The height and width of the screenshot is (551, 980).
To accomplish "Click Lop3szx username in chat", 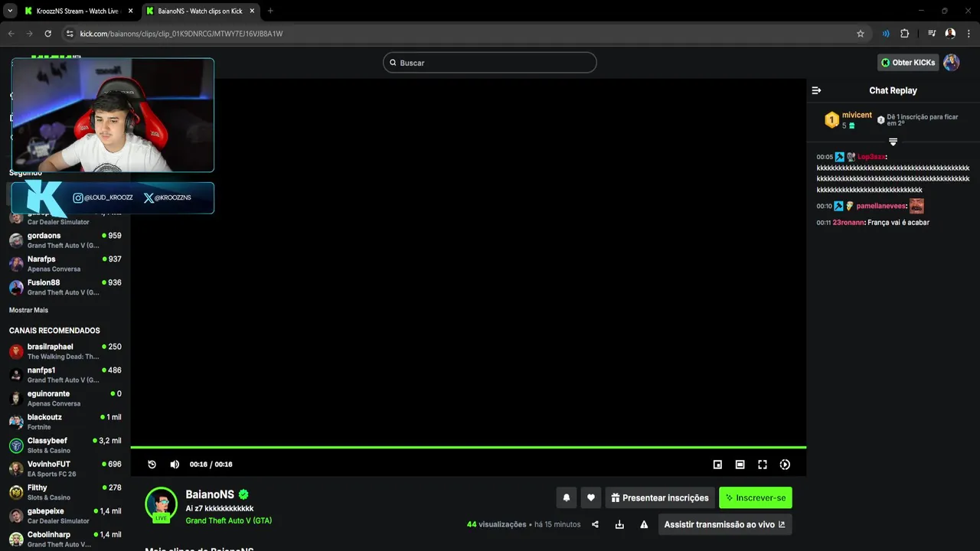I will [x=871, y=157].
